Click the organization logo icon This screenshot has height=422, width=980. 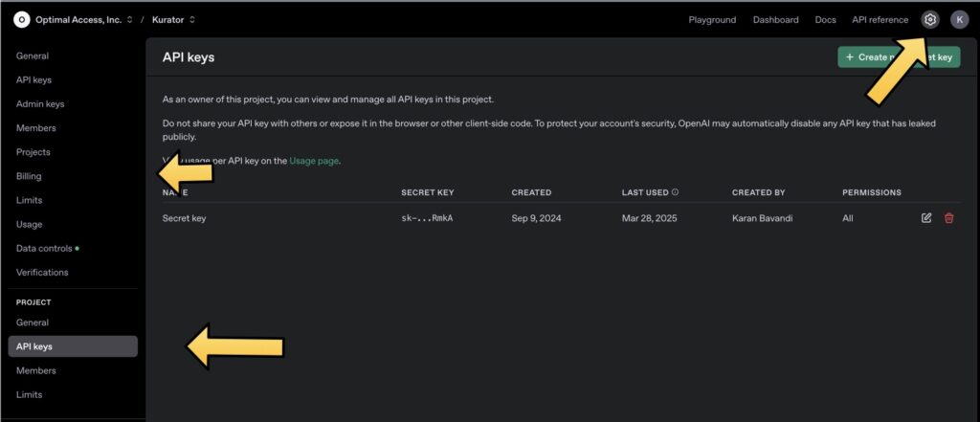(x=21, y=20)
